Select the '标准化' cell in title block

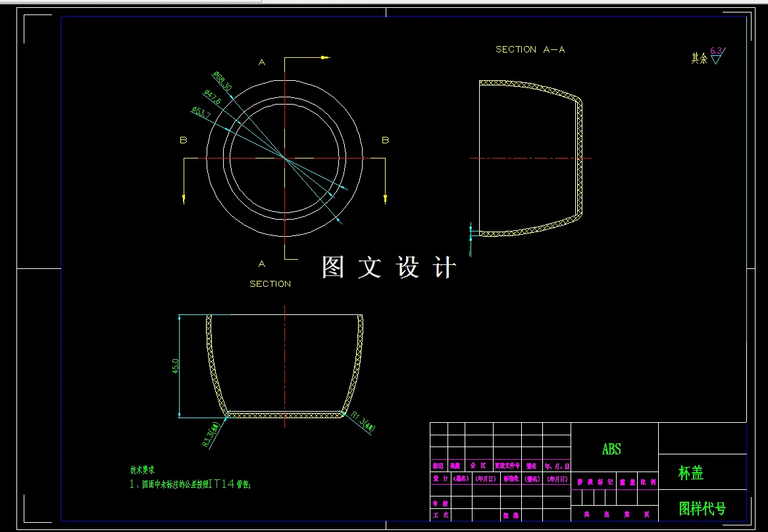tap(510, 479)
